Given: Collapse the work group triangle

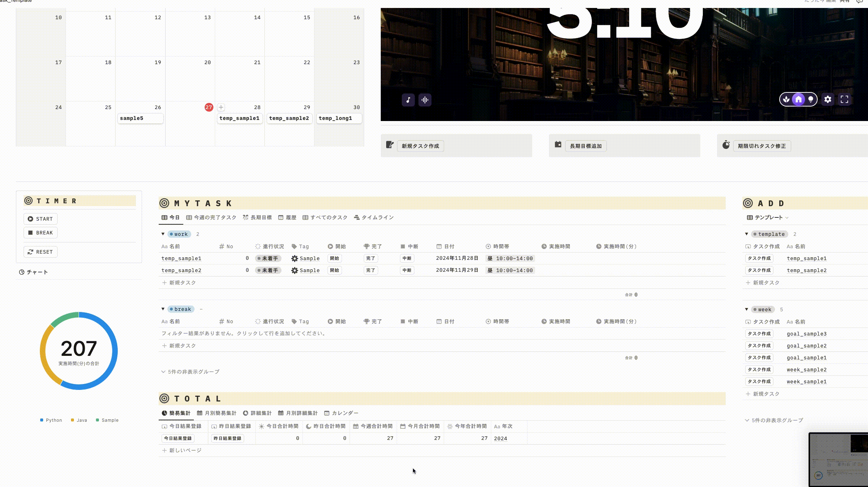Looking at the screenshot, I should click(163, 234).
